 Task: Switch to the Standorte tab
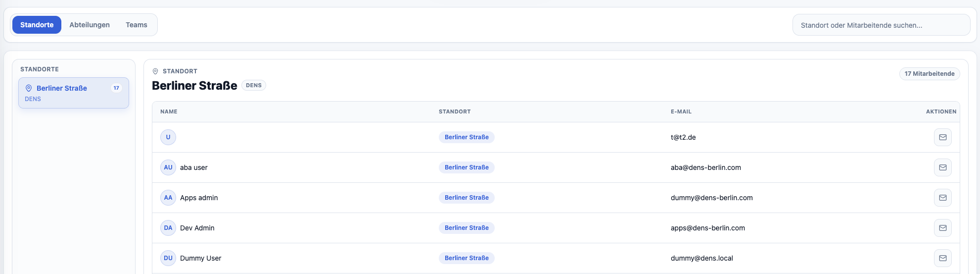(x=37, y=25)
